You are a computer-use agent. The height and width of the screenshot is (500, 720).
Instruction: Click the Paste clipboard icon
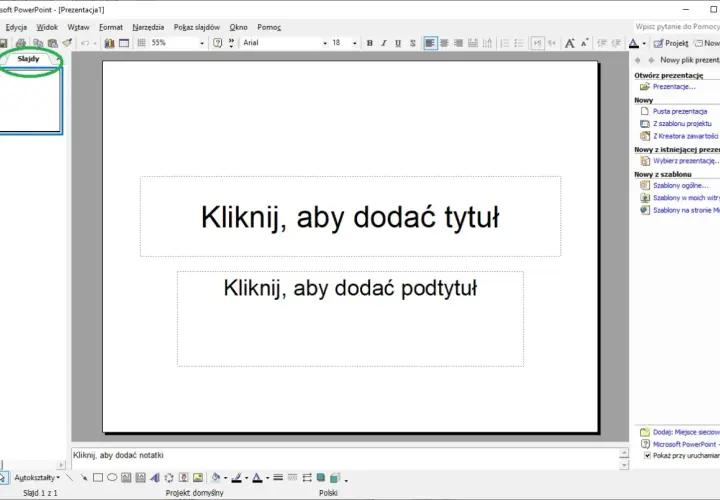pos(53,43)
